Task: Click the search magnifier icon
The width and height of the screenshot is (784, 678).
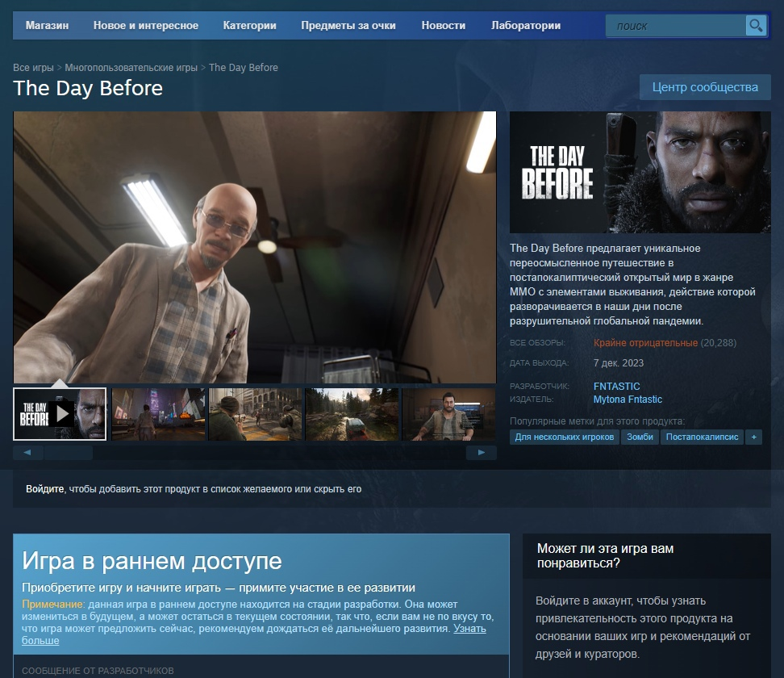Action: click(756, 25)
